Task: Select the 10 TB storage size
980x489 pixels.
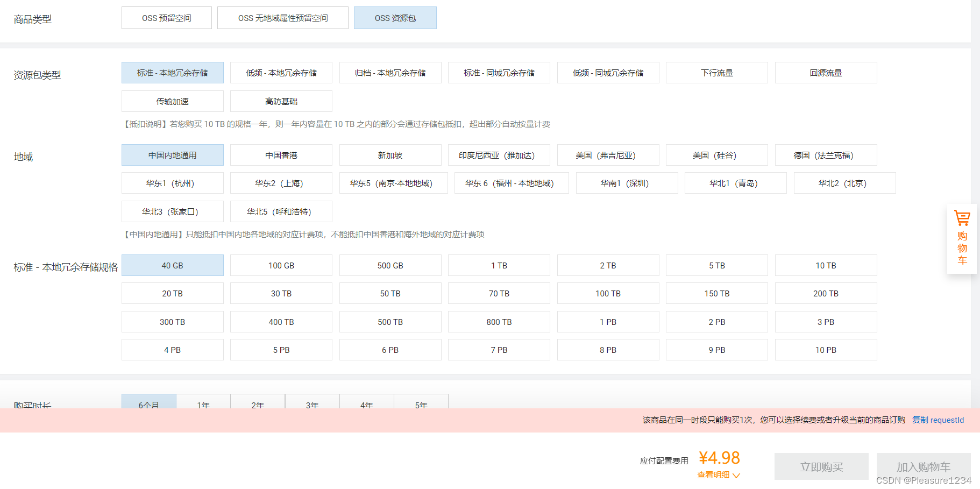Action: (x=826, y=265)
